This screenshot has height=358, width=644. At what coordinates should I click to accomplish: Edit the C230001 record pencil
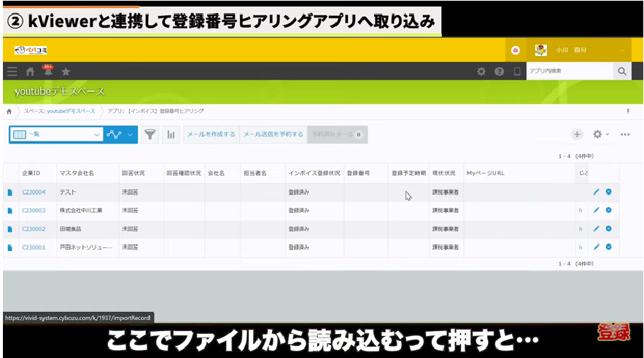(596, 246)
